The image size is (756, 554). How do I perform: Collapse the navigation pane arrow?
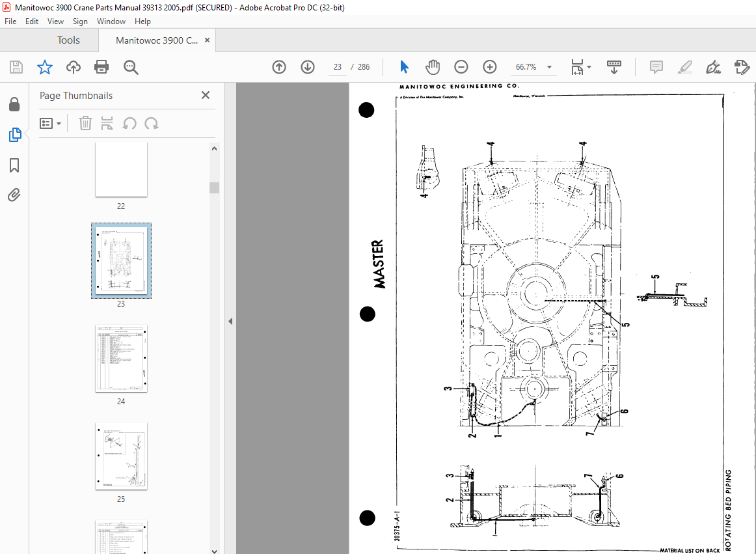(230, 321)
